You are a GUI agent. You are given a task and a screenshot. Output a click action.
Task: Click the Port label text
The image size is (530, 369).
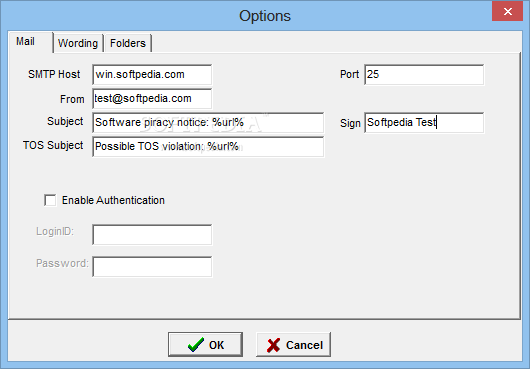point(349,74)
